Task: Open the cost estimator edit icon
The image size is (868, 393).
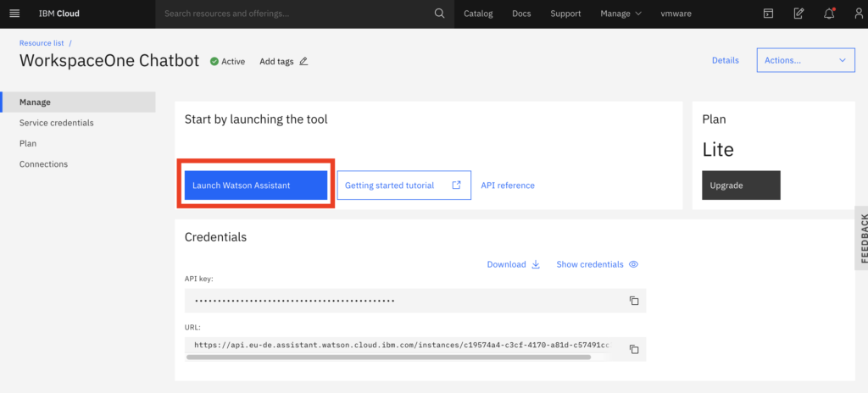Action: 798,14
